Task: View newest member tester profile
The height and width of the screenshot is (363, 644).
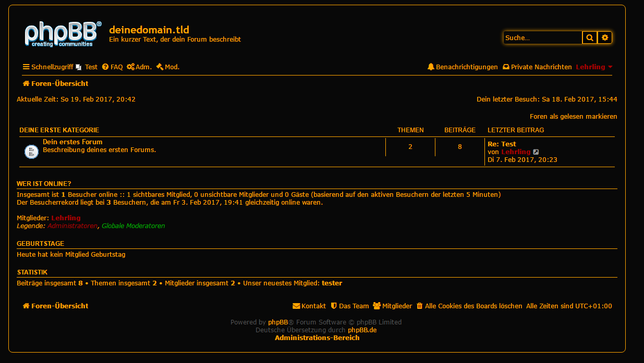Action: [x=332, y=283]
